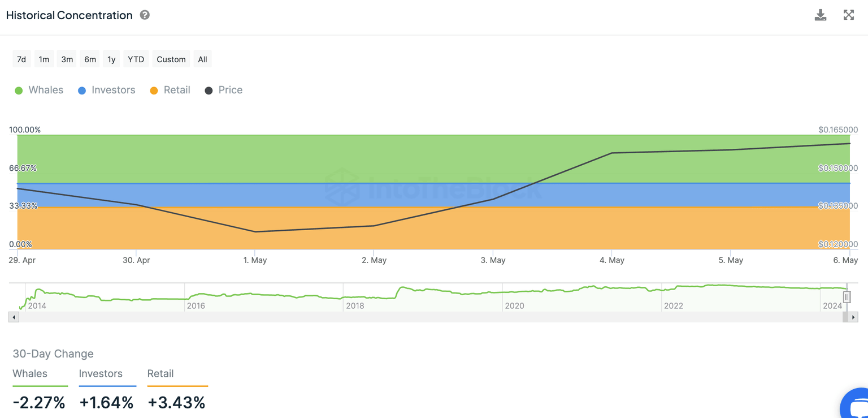Open the help tooltip beside Historical Concentration
868x418 pixels.
145,15
